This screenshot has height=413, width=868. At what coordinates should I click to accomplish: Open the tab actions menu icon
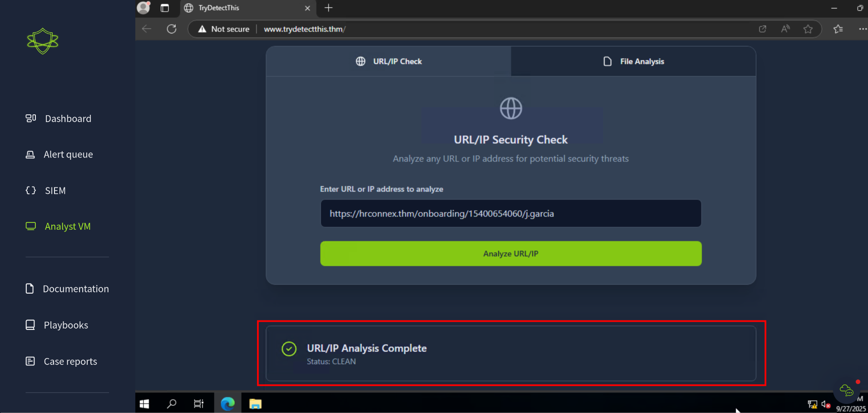[164, 8]
